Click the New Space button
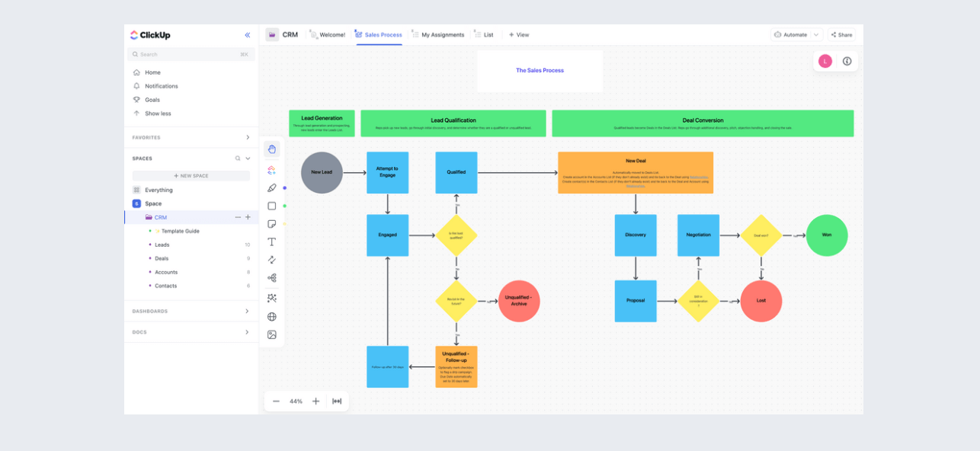 (x=191, y=176)
